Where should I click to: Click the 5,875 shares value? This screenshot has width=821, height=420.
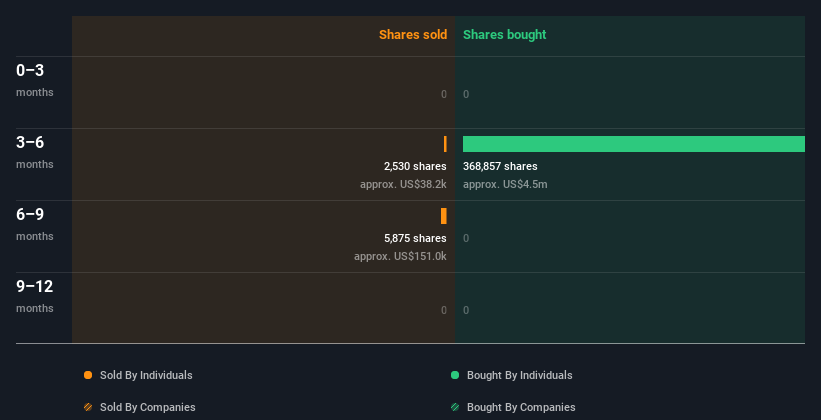point(415,238)
